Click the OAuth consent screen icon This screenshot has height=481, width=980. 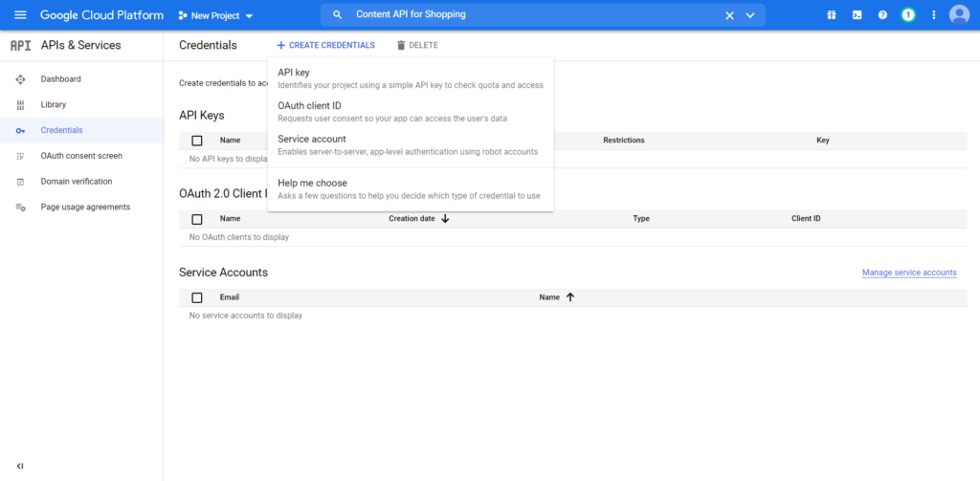[20, 156]
